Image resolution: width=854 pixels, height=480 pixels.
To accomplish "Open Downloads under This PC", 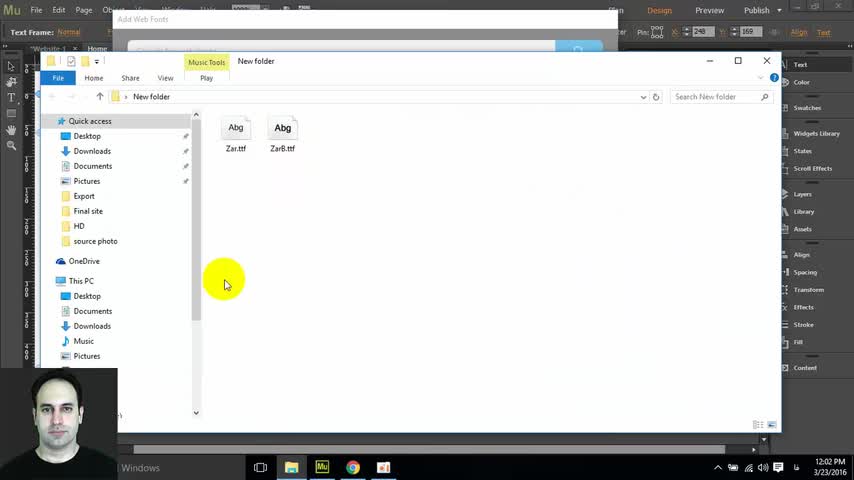I will (92, 326).
